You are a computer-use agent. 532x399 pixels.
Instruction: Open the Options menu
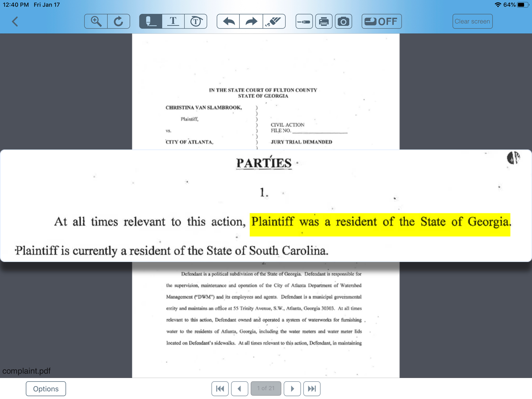[x=46, y=389]
